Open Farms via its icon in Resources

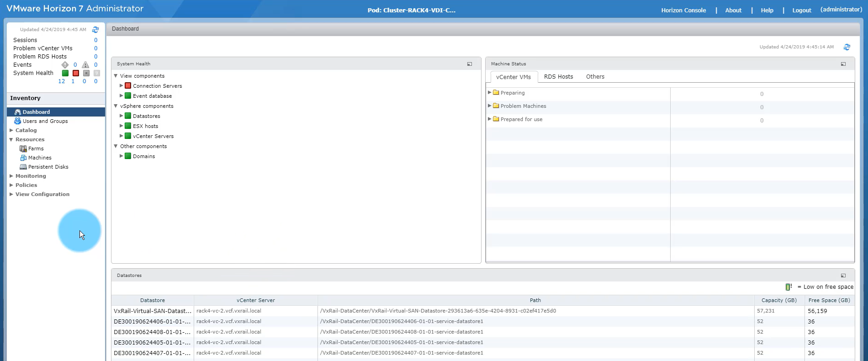23,149
